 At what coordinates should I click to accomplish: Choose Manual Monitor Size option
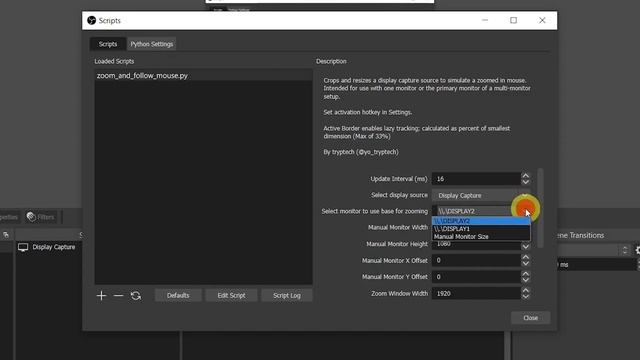click(x=481, y=236)
